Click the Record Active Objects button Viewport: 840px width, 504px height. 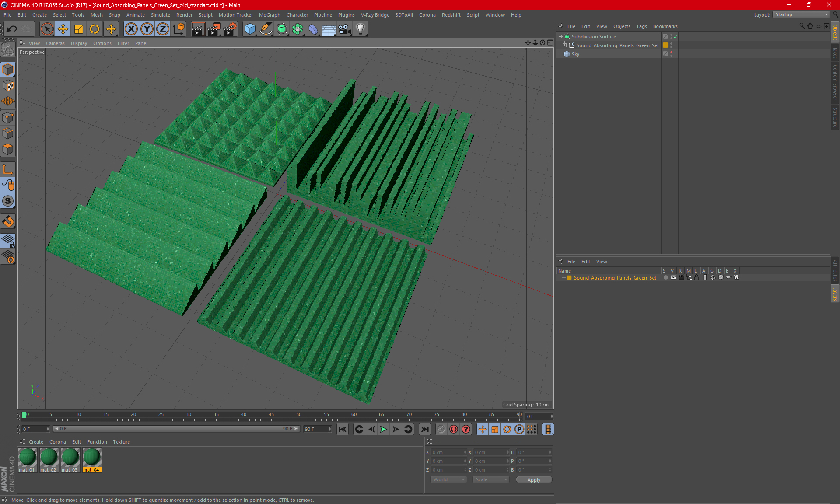(x=441, y=429)
